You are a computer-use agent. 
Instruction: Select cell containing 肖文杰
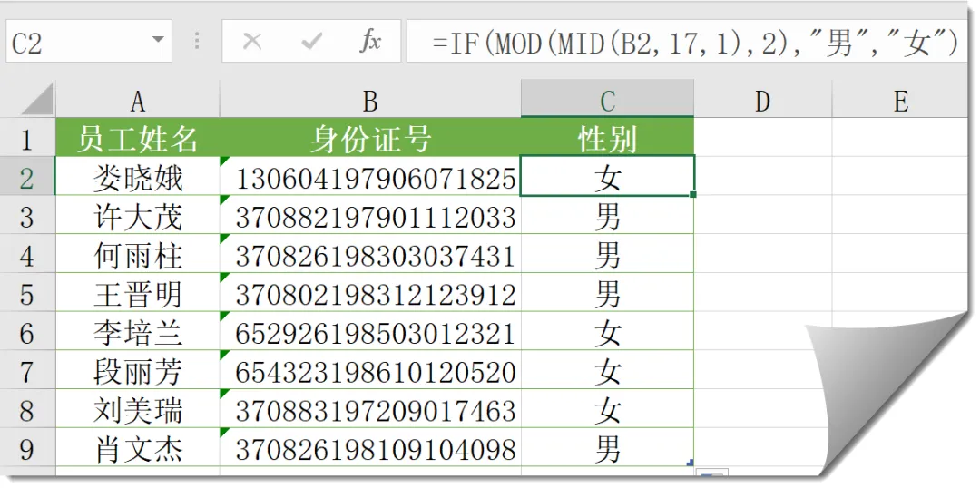tap(138, 447)
